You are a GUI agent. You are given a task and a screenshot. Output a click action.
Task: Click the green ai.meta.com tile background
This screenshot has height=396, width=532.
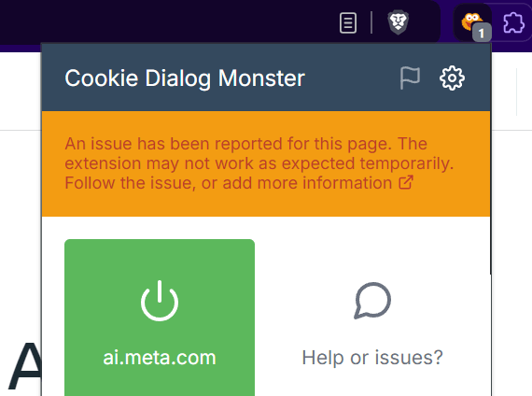[x=160, y=318]
